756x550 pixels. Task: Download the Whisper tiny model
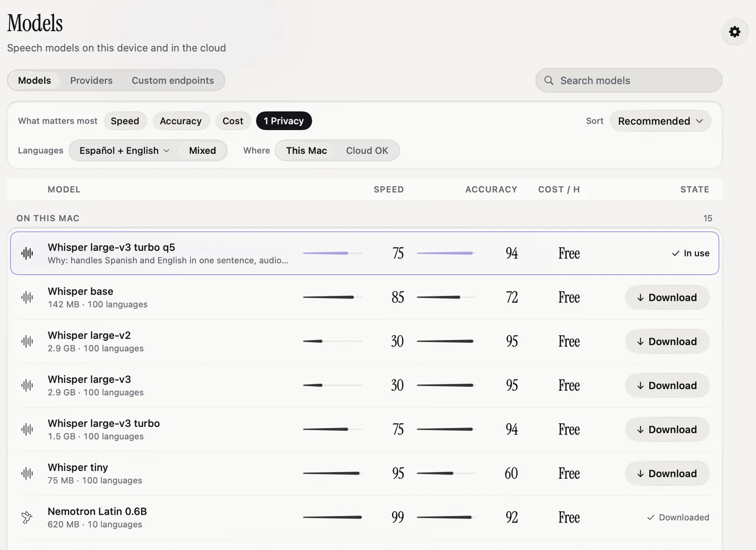pos(667,473)
